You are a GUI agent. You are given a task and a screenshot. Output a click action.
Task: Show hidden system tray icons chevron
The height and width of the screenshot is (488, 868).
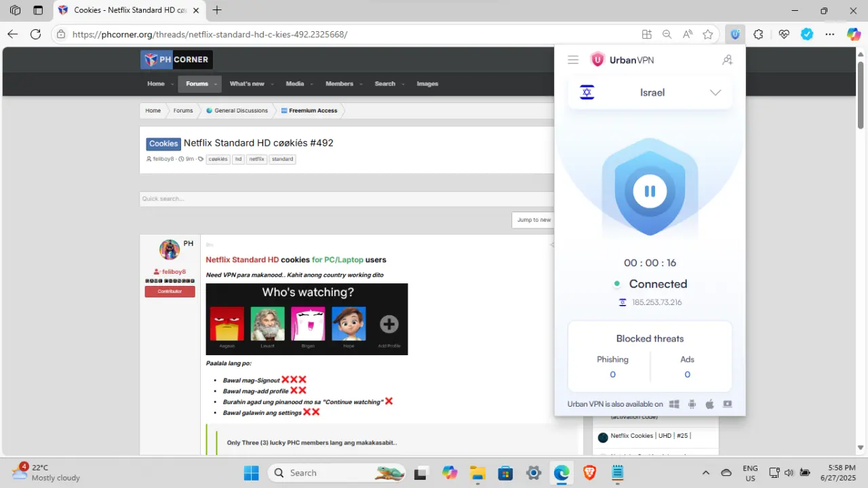[706, 472]
